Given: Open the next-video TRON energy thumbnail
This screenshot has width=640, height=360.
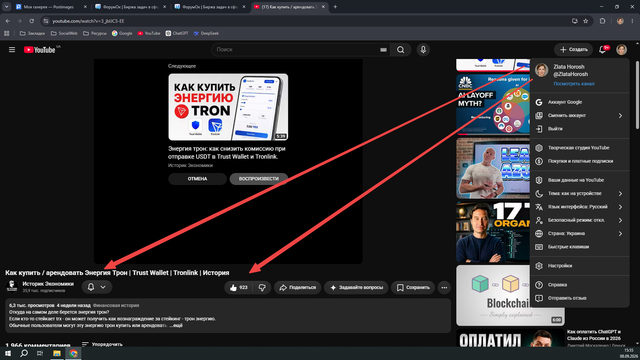Looking at the screenshot, I should 228,107.
